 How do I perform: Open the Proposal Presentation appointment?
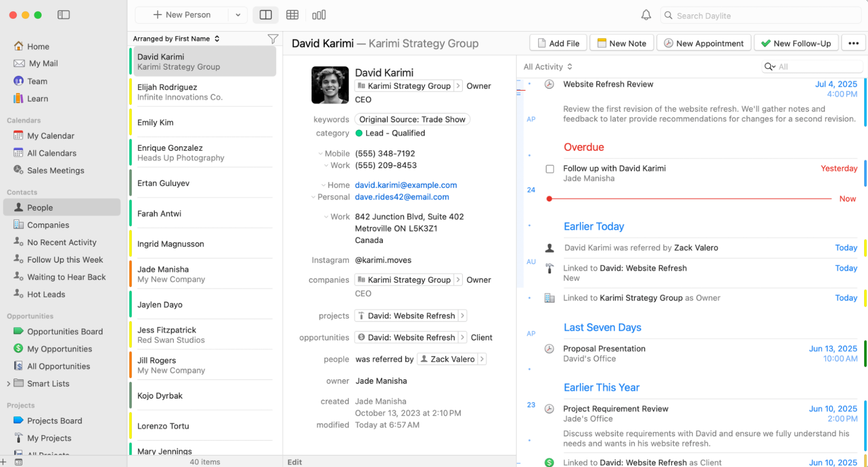pyautogui.click(x=604, y=349)
